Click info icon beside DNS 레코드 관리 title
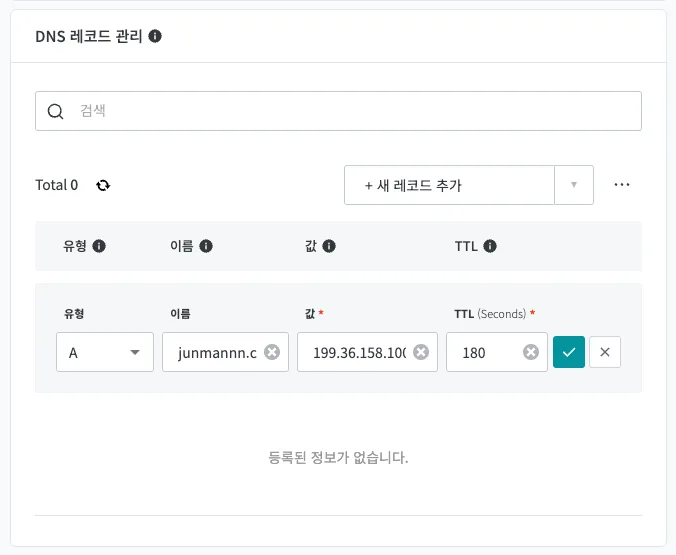 click(155, 36)
